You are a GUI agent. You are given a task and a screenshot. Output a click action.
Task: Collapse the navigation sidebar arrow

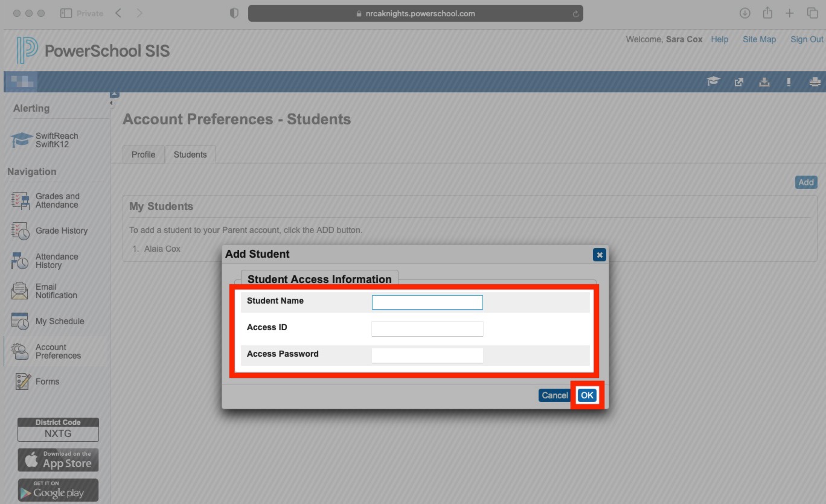click(x=110, y=103)
